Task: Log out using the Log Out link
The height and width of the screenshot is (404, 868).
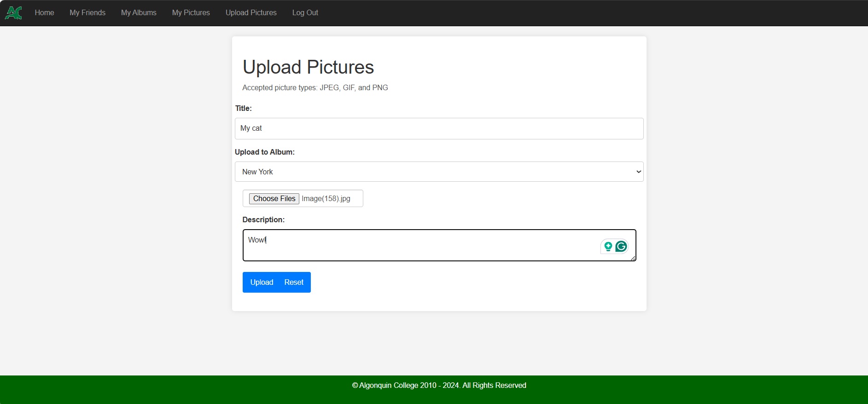Action: tap(305, 13)
